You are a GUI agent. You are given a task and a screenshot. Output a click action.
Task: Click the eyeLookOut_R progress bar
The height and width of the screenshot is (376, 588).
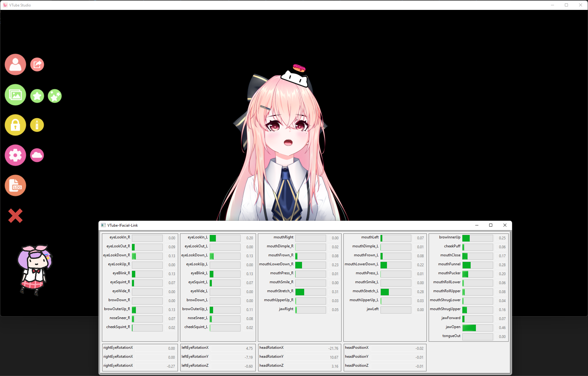(x=147, y=247)
